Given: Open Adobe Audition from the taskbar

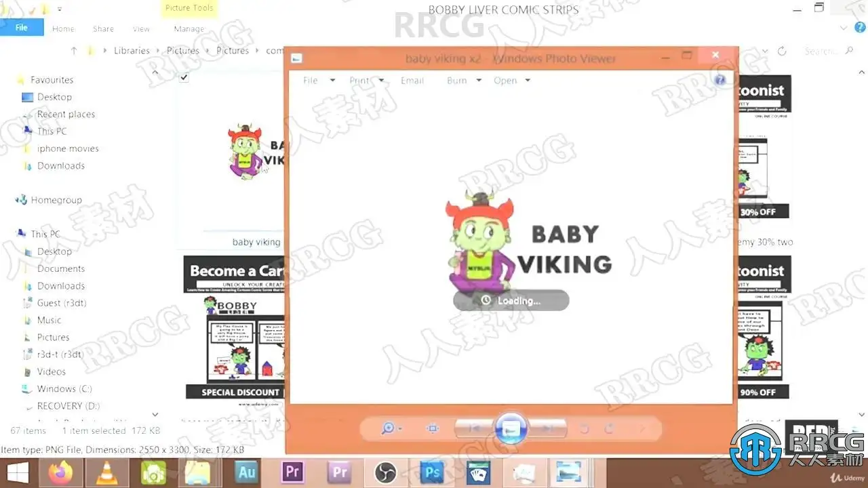Looking at the screenshot, I should point(246,472).
